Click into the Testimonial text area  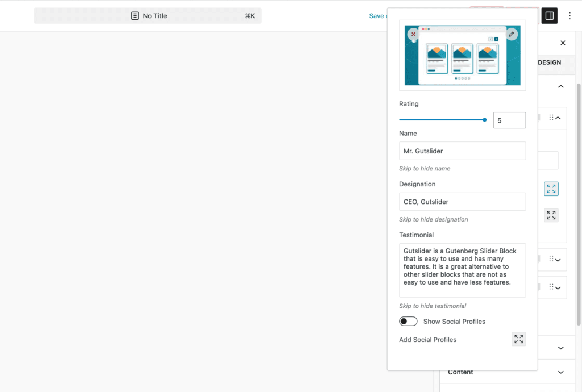pos(462,270)
